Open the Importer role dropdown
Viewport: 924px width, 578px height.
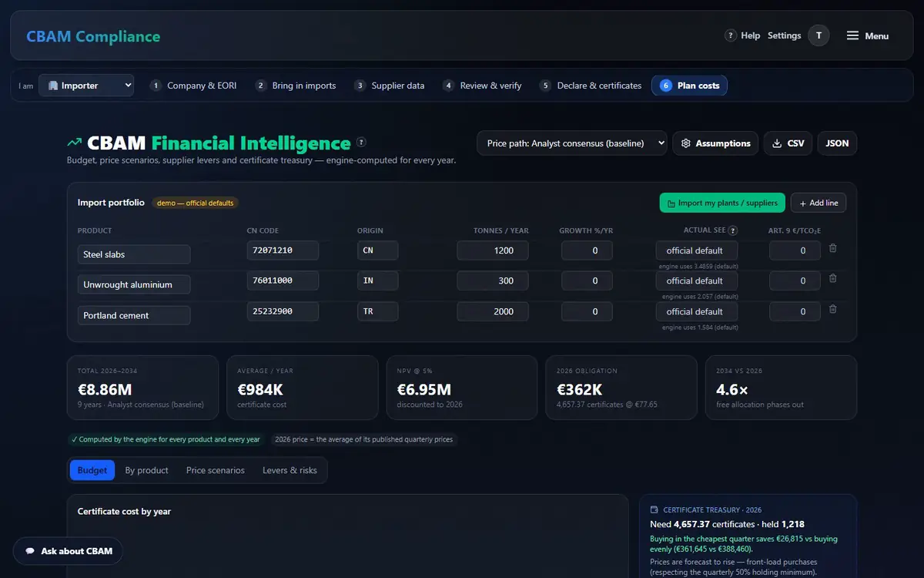tap(86, 86)
